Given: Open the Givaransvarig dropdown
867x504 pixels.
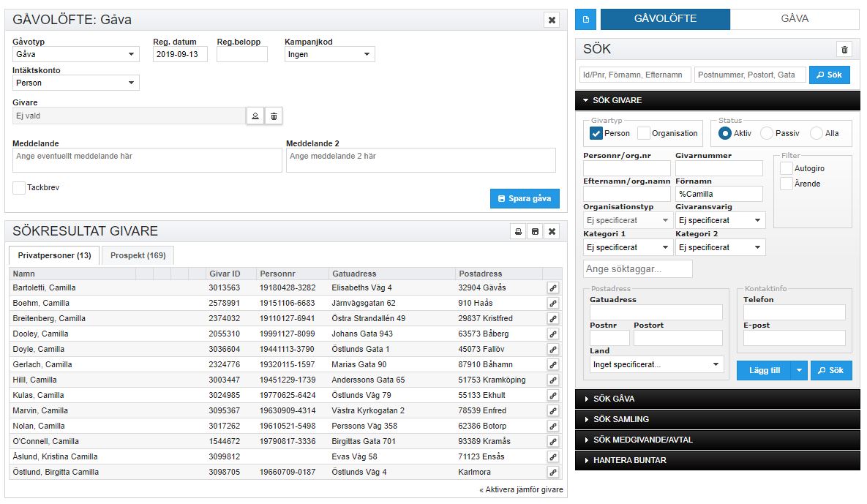Looking at the screenshot, I should 720,220.
